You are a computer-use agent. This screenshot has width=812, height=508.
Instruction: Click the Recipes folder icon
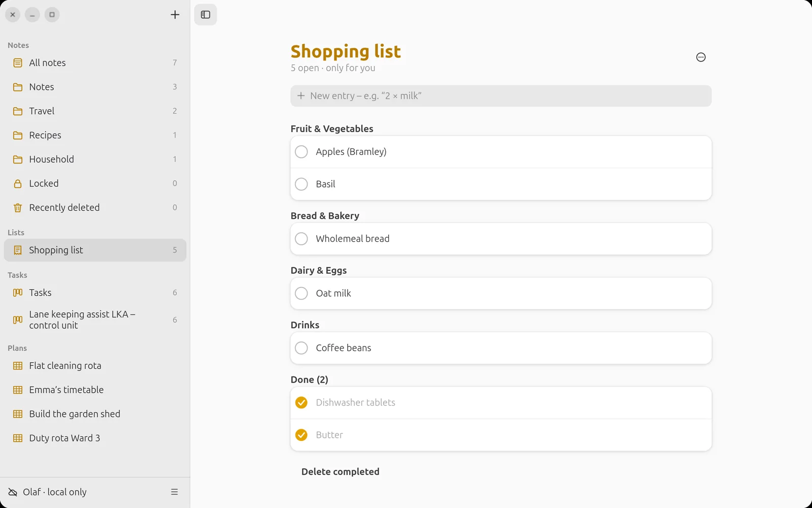tap(18, 135)
